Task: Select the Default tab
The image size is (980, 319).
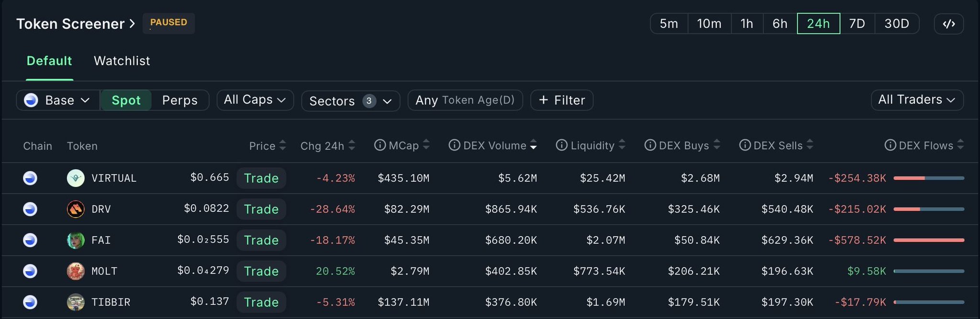Action: pos(49,61)
